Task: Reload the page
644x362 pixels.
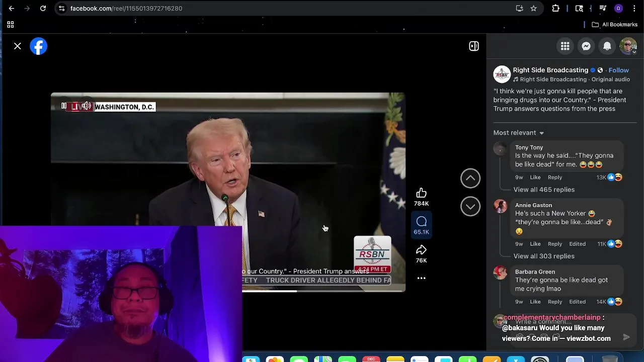Action: click(x=43, y=8)
